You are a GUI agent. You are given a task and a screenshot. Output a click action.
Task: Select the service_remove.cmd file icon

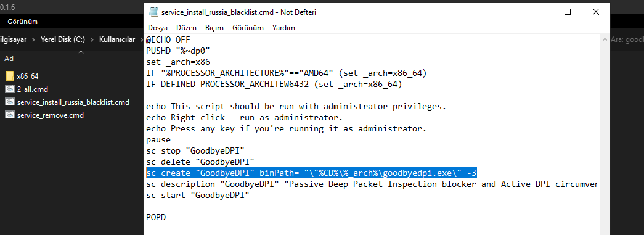(10, 115)
